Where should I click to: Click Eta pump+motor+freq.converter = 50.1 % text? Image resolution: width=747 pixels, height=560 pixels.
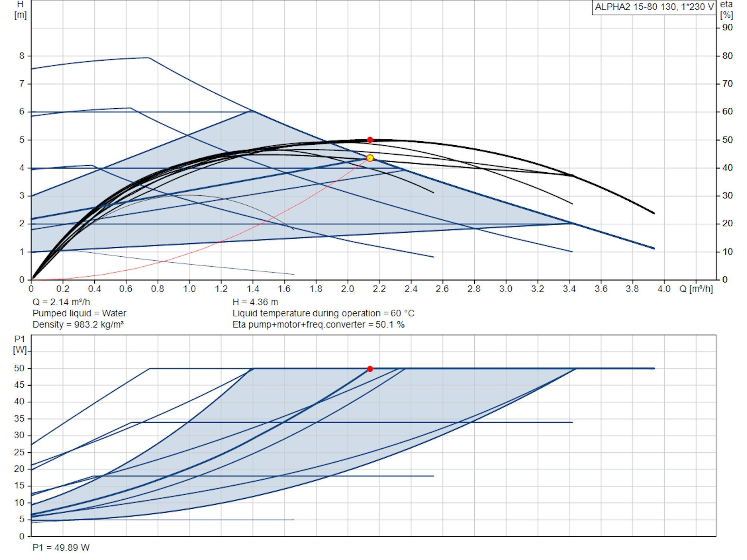click(x=318, y=324)
